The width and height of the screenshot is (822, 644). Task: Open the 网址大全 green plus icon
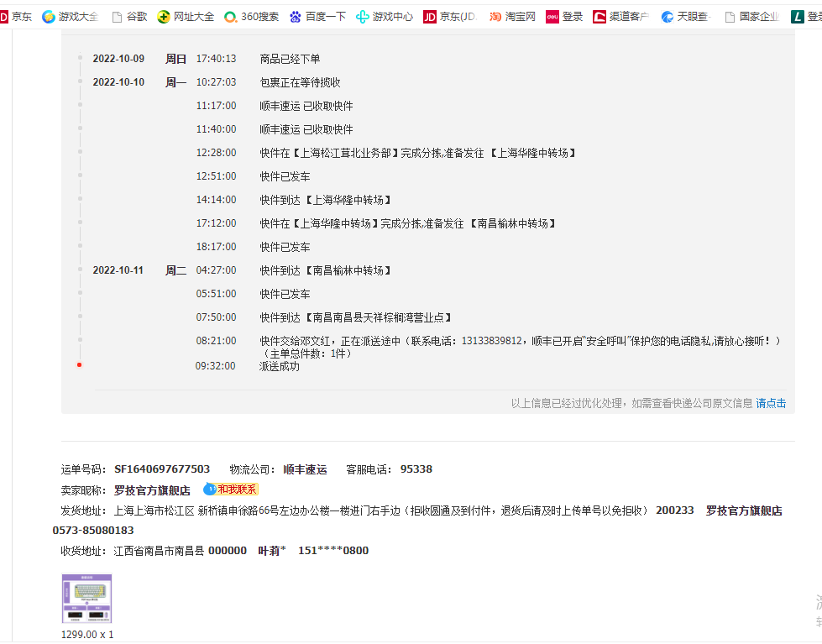click(x=164, y=17)
